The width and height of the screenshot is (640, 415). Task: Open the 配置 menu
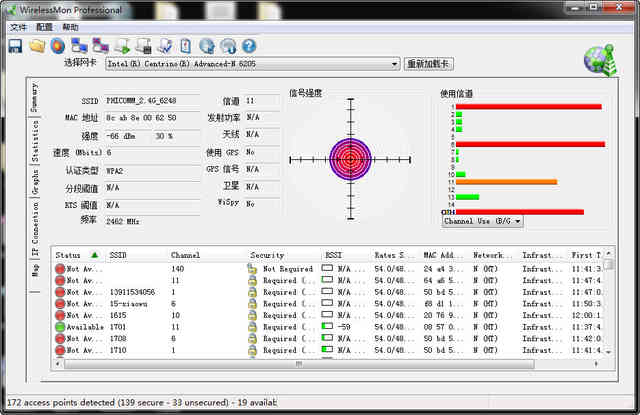tap(44, 27)
